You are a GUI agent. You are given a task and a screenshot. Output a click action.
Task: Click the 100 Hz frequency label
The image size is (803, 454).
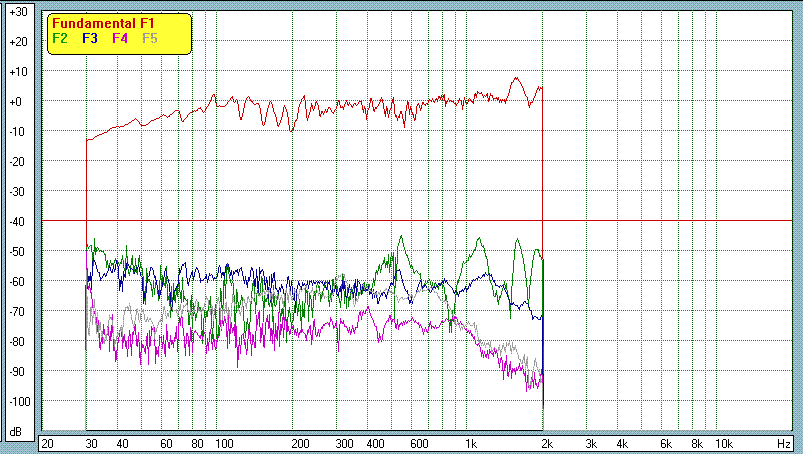tap(224, 444)
